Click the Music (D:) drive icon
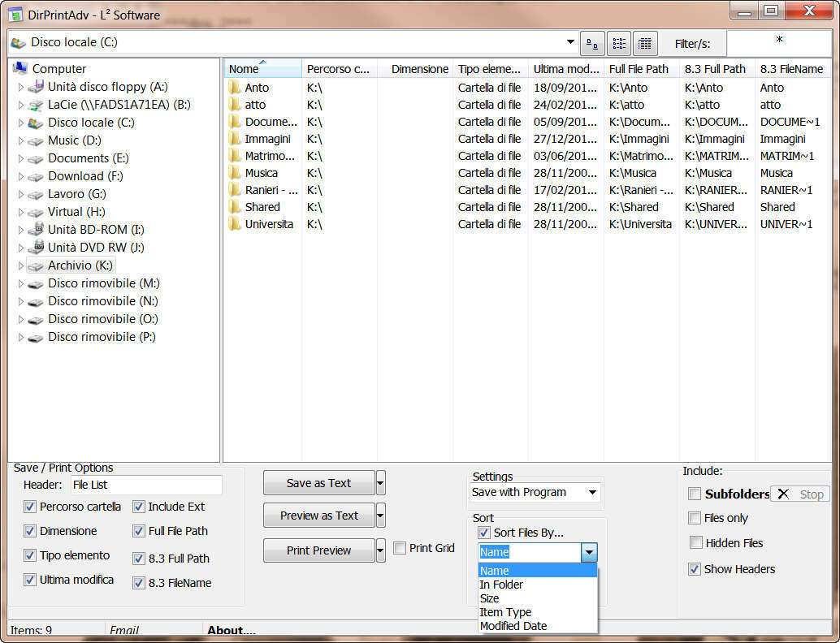 (36, 141)
